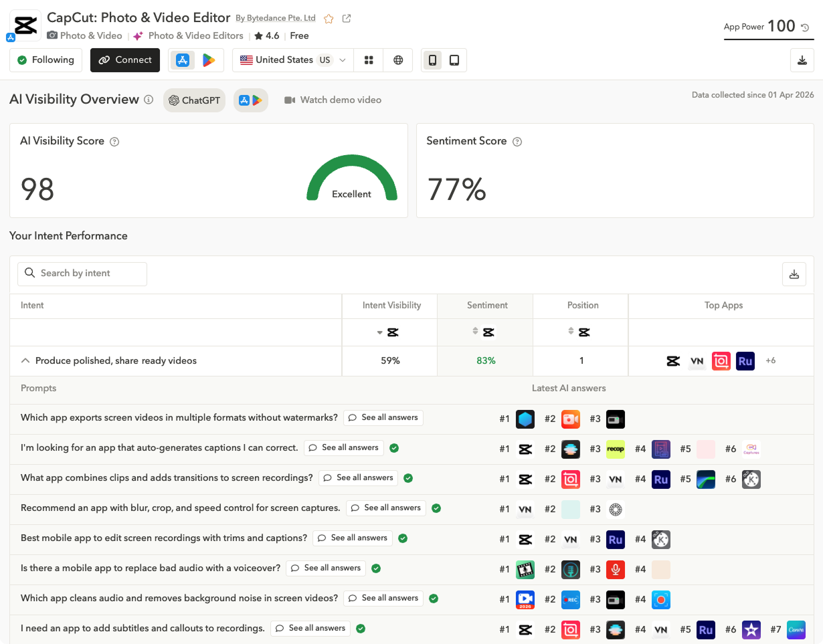Download the intent performance table

(794, 274)
